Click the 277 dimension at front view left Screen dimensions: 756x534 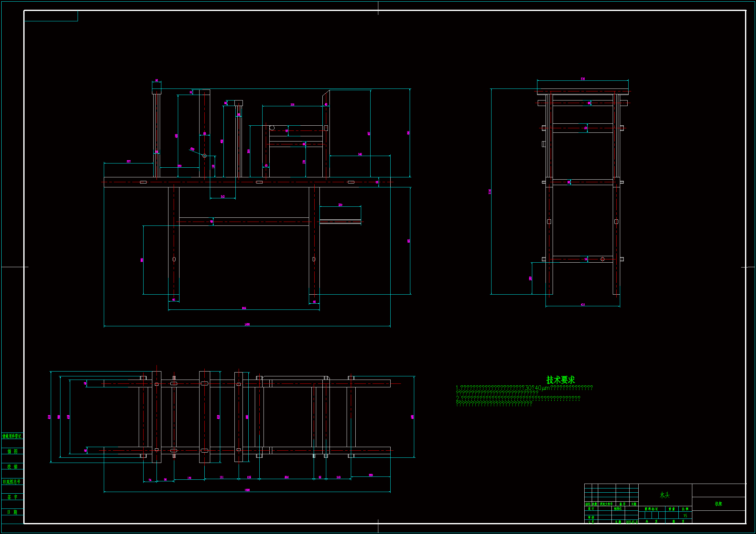129,162
